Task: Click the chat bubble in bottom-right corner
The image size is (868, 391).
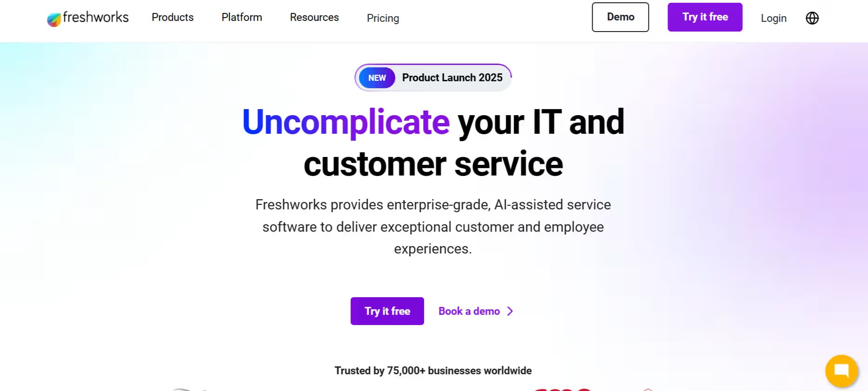Action: 841,371
